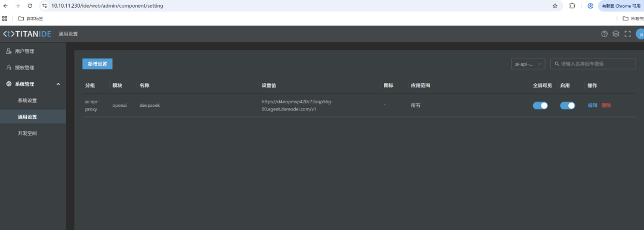Viewport: 644px width, 230px height.
Task: Open the user avatar in the header
Action: 640,34
